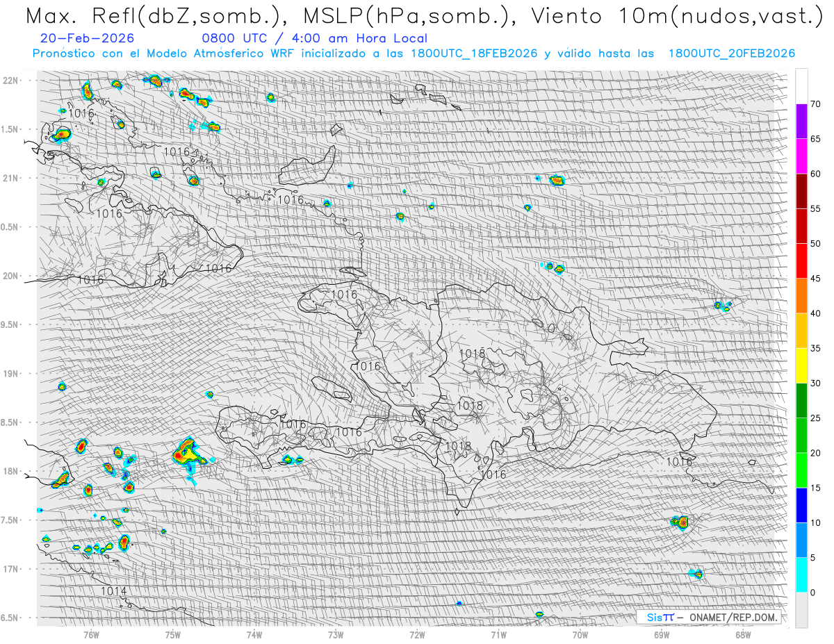834x644 pixels.
Task: Click the dark green 25–30 dBZ colorbar segment
Action: 801,401
